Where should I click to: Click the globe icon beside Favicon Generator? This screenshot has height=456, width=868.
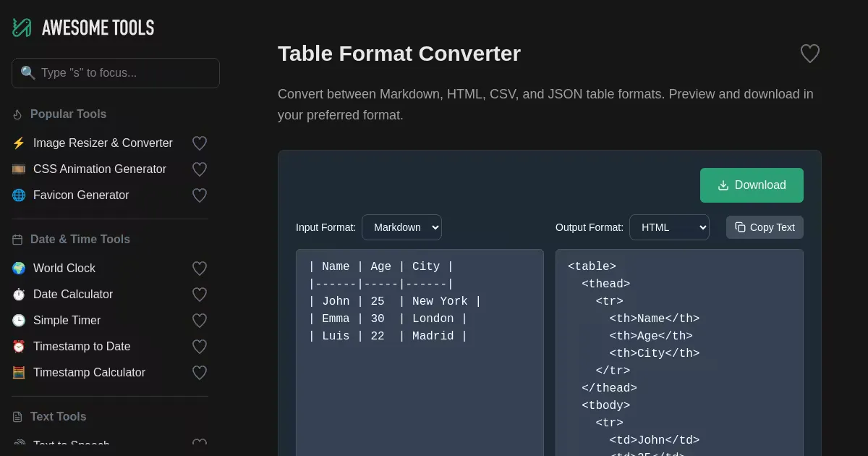tap(19, 195)
